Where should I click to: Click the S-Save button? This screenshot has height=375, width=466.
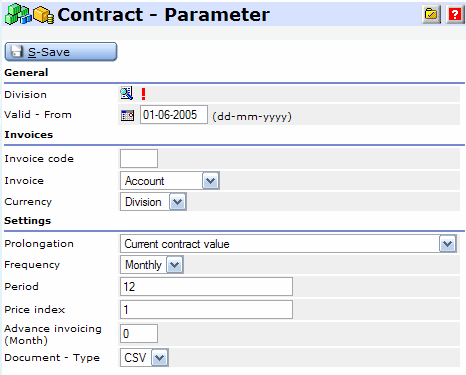coord(61,52)
